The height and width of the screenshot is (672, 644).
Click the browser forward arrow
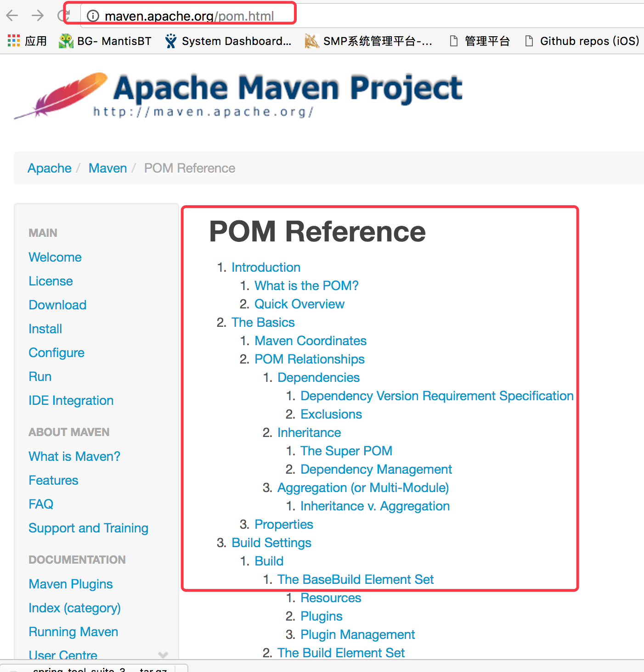point(38,16)
